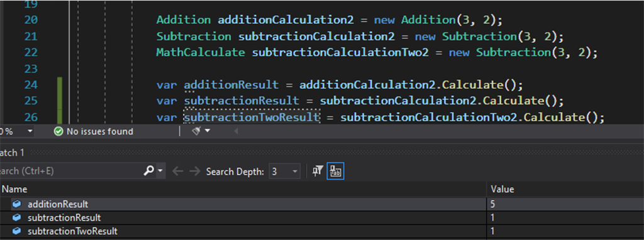
Task: Open the Search Depth combo box
Action: point(284,171)
